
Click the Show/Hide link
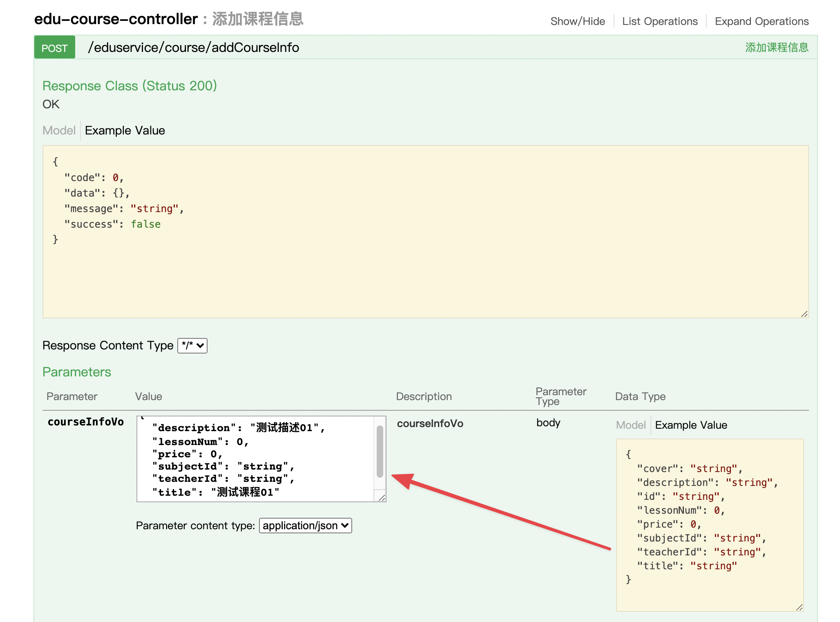[x=577, y=21]
